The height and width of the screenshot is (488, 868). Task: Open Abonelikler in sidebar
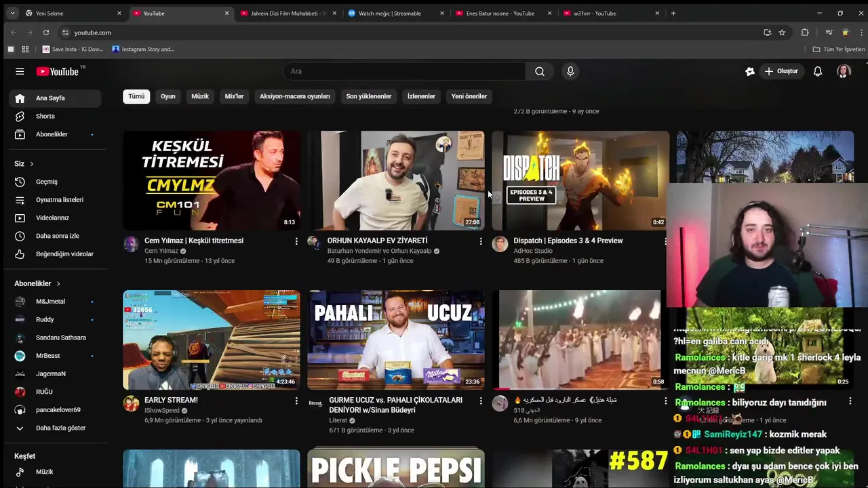coord(55,134)
